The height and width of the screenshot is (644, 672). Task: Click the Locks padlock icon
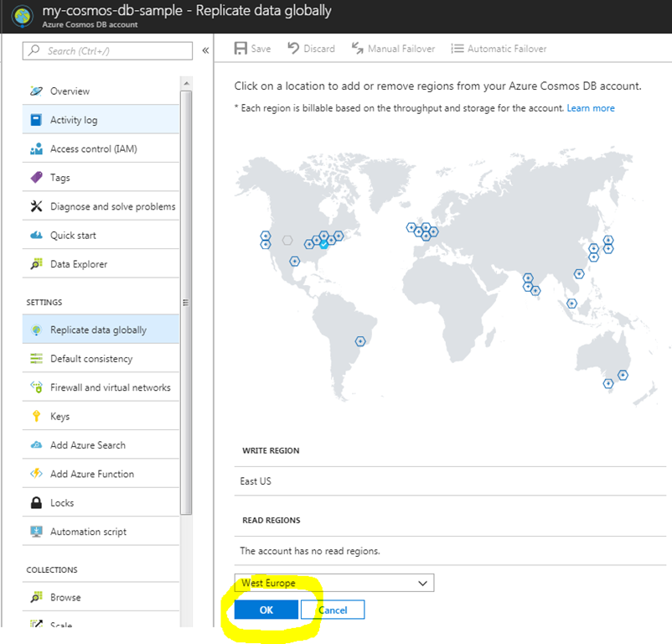36,503
